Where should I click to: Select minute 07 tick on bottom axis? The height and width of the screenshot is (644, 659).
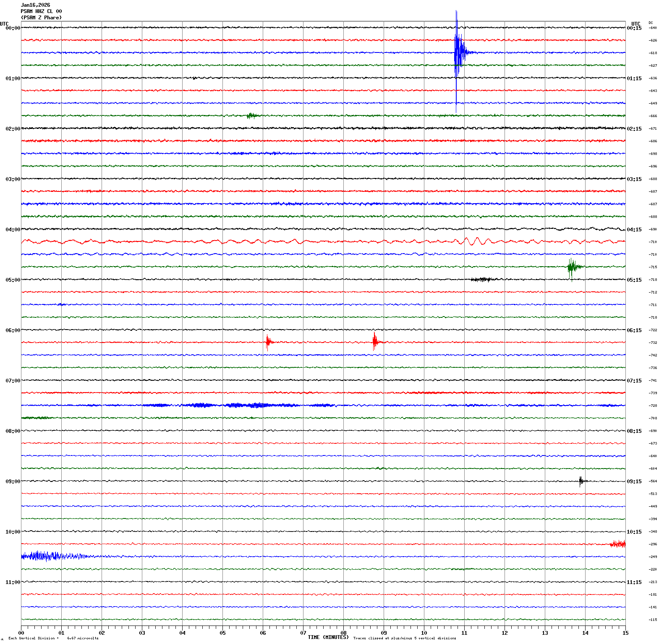tap(303, 633)
